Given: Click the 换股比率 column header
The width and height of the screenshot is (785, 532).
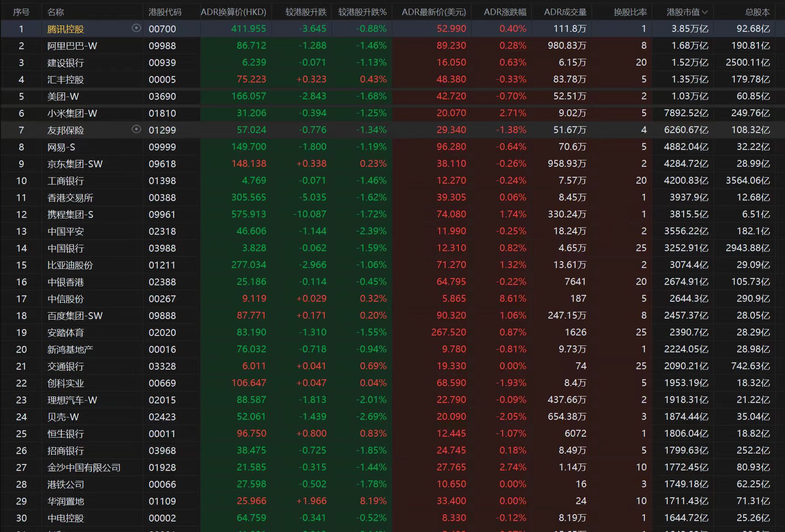Looking at the screenshot, I should tap(630, 12).
